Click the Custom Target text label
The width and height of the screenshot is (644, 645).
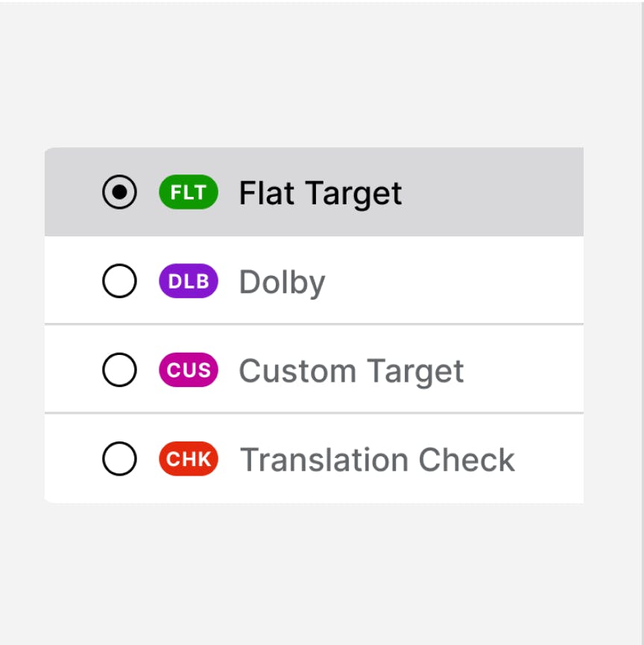pyautogui.click(x=351, y=371)
